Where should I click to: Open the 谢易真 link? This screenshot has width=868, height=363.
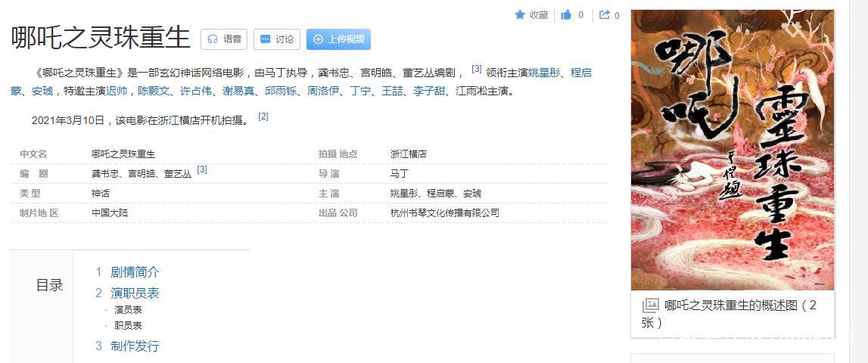click(239, 92)
